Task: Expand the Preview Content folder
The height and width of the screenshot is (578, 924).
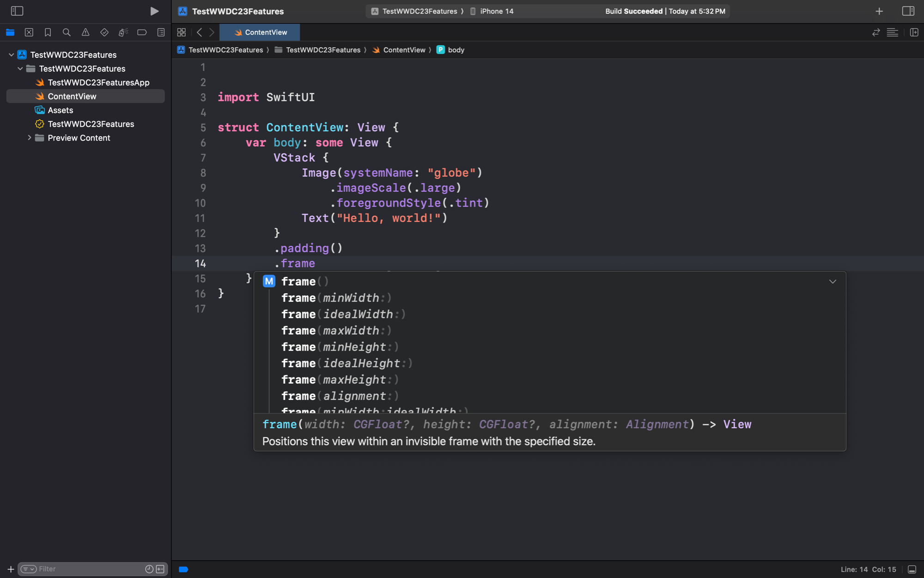Action: coord(30,138)
